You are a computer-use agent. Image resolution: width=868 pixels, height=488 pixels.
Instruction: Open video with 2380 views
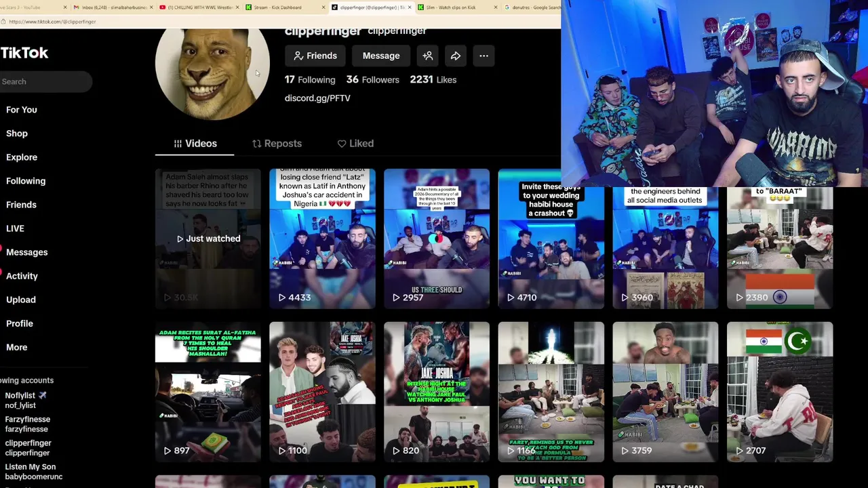tap(780, 248)
